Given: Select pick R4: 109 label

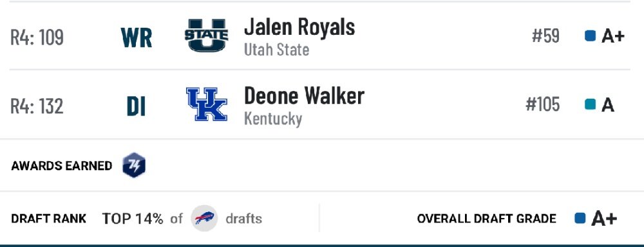Looking at the screenshot, I should 37,37.
